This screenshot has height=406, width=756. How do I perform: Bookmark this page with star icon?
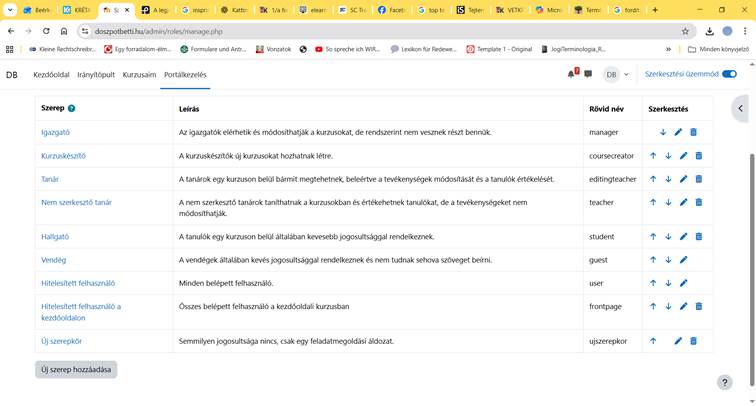tap(685, 31)
